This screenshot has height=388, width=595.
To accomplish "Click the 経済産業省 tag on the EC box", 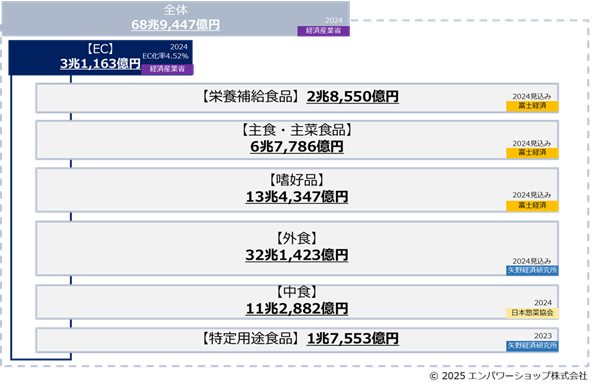I will [167, 69].
